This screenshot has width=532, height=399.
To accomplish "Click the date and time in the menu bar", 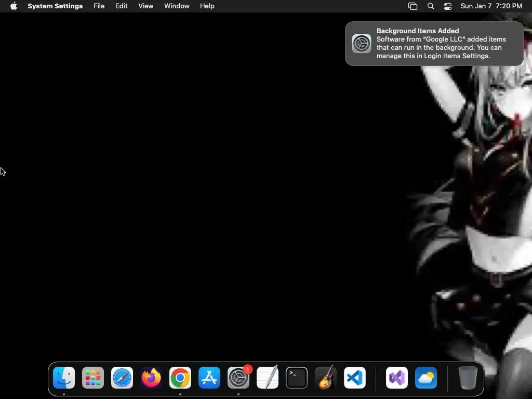I will click(491, 6).
